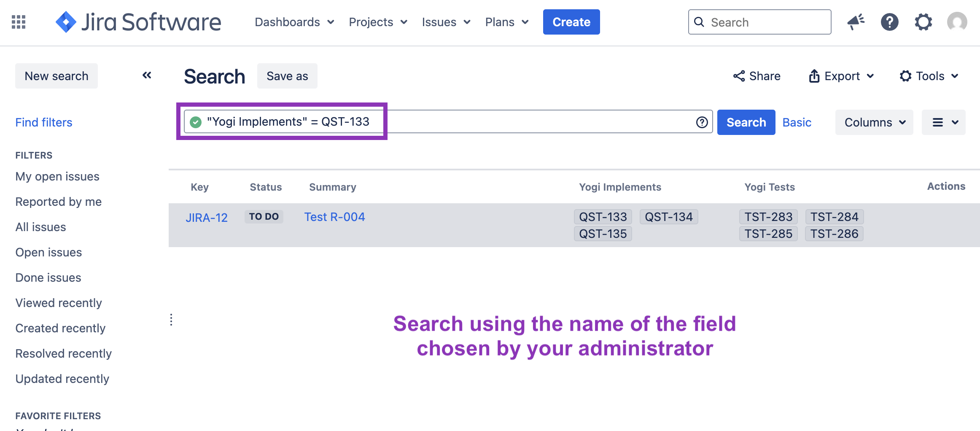The image size is (980, 431).
Task: Click the blue Create button
Action: (571, 22)
